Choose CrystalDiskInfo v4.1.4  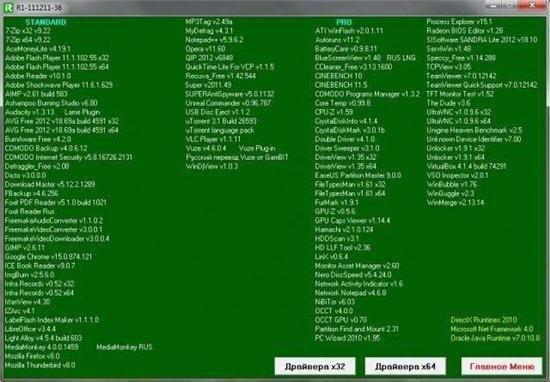pos(346,121)
